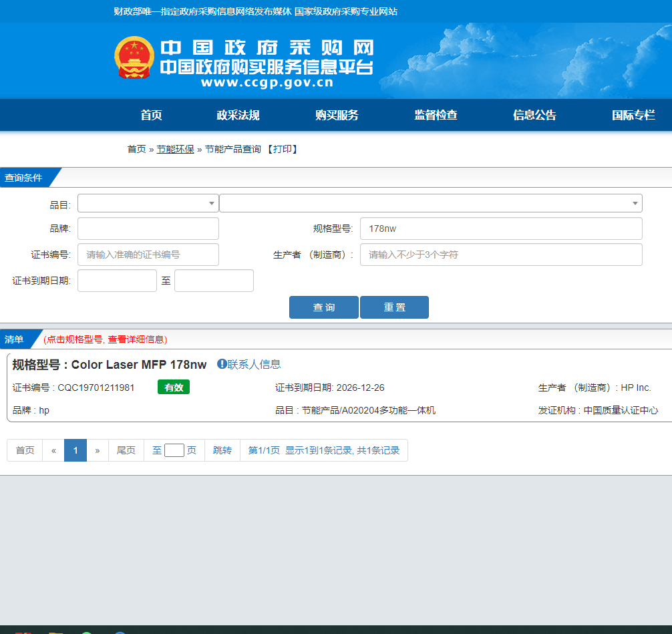Image resolution: width=672 pixels, height=634 pixels.
Task: Click the green 有效 status badge
Action: coord(174,387)
